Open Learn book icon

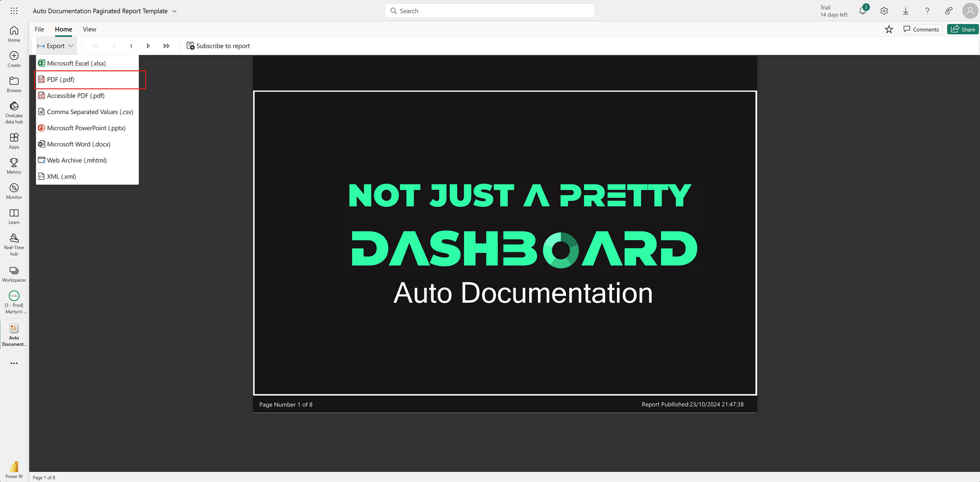[14, 216]
